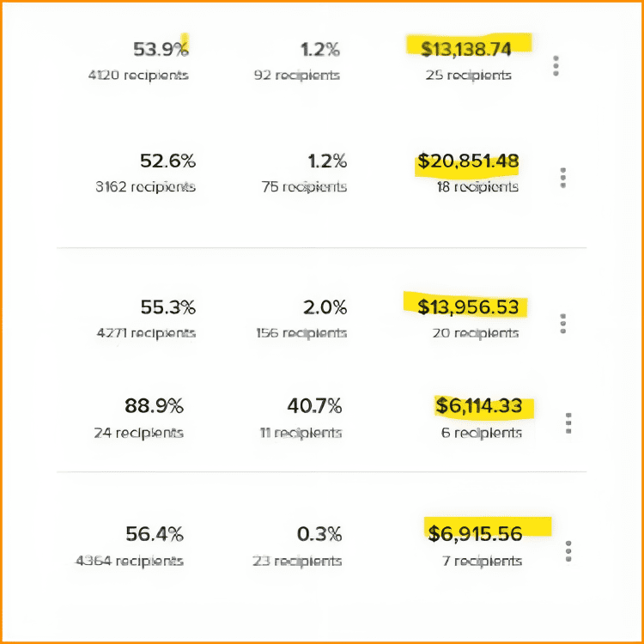Open the $6,114.33 revenue details
Screen dimensions: 644x644
click(x=478, y=405)
